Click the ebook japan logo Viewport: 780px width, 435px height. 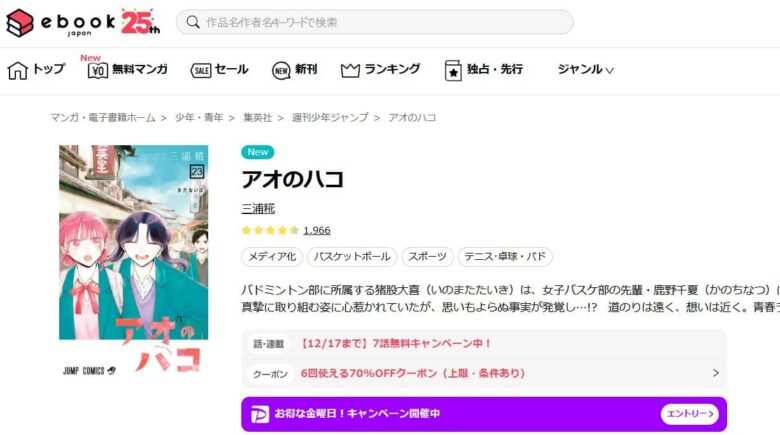pos(61,22)
